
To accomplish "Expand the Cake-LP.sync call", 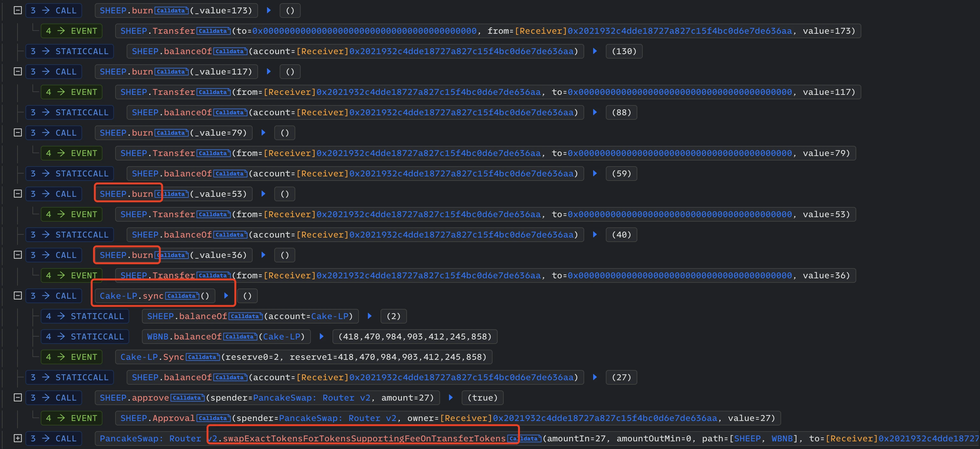I will (x=18, y=295).
